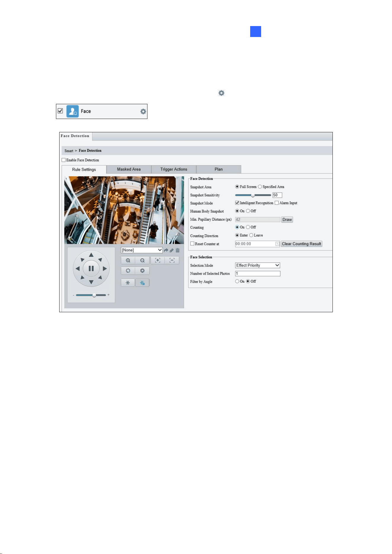Click the PTZ left arrow
This screenshot has height=554, width=392.
[x=78, y=269]
